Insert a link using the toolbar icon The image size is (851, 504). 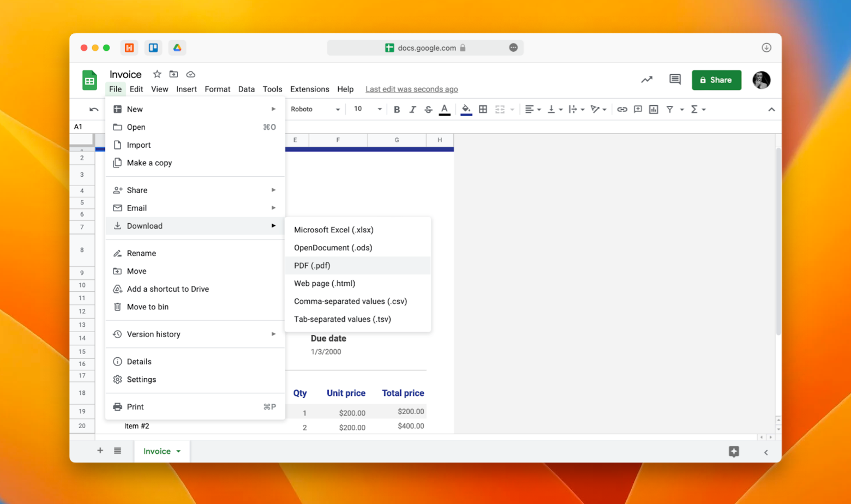(x=622, y=109)
